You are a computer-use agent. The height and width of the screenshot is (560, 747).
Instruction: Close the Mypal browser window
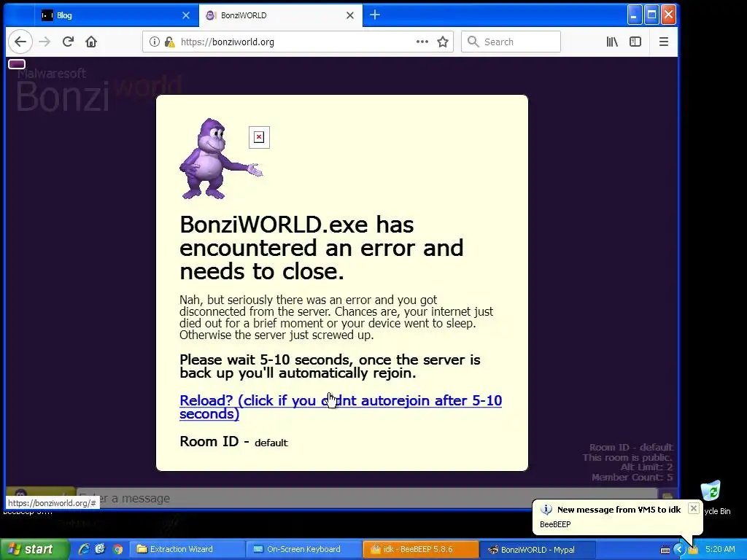point(668,15)
